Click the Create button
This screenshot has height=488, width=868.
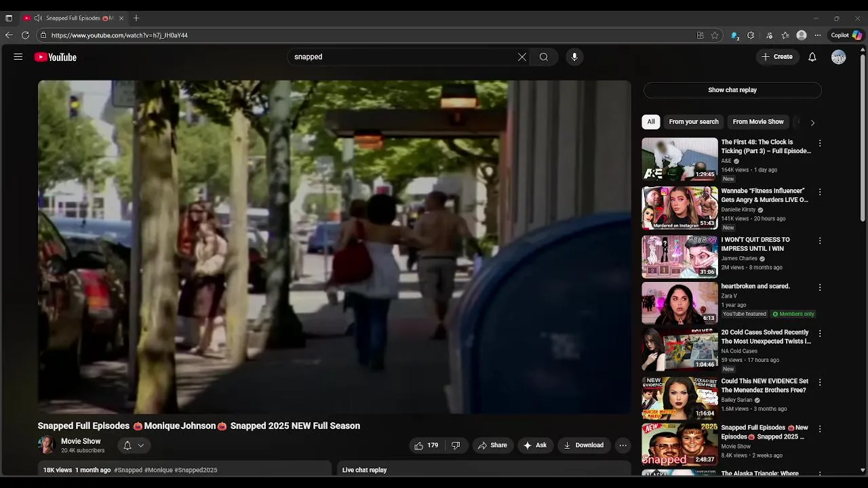point(777,57)
